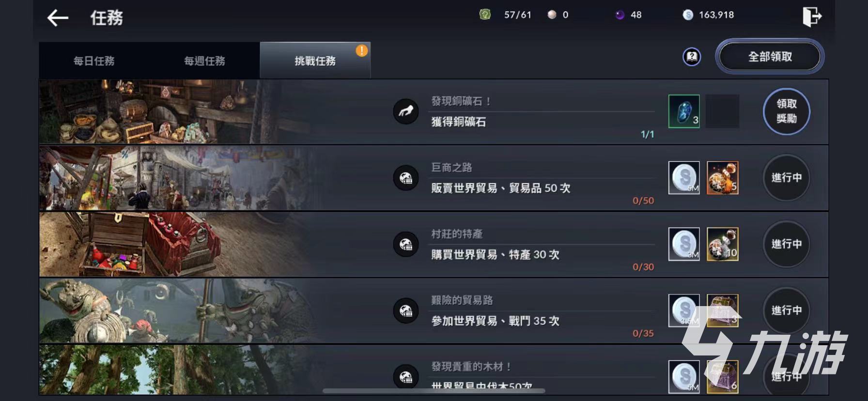Tap the world trade icon beside 村莊的特產
The image size is (868, 401).
tap(406, 244)
